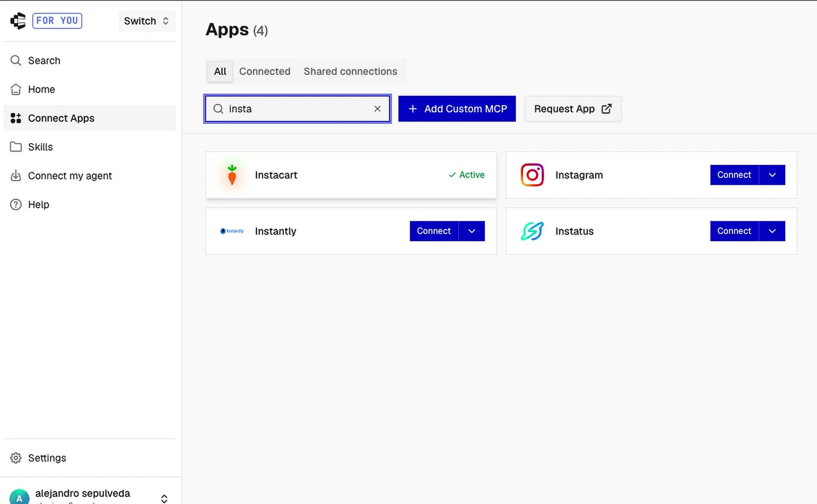Viewport: 817px width, 504px height.
Task: Expand the Instantly Connect dropdown arrow
Action: [x=472, y=231]
